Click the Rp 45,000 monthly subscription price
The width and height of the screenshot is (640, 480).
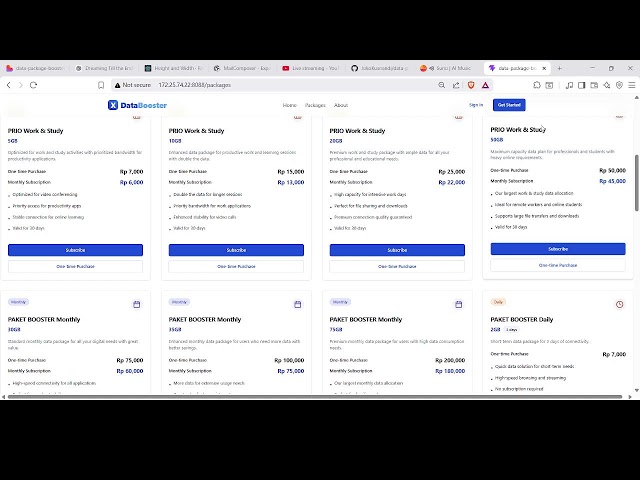(x=612, y=181)
